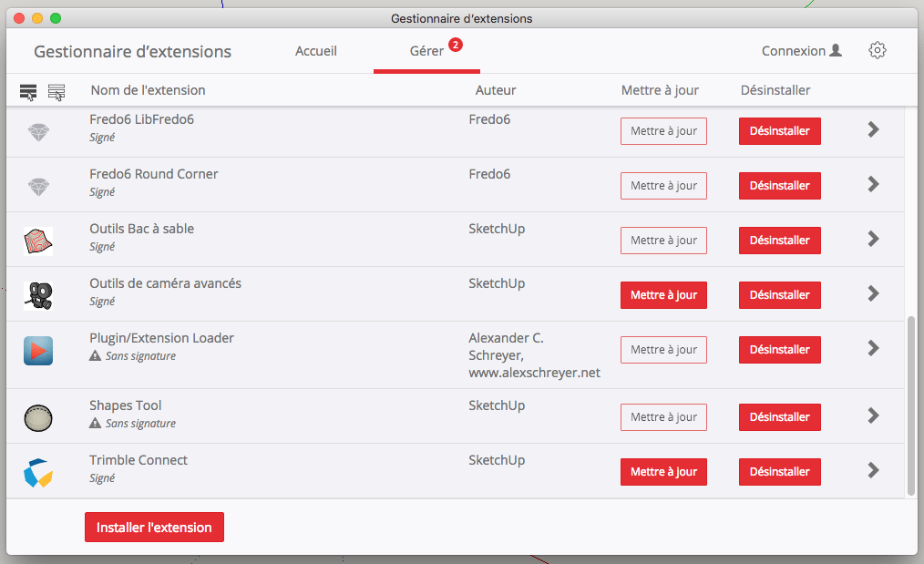Viewport: 924px width, 564px height.
Task: Select the Fredo6 LibFredo6 extension name
Action: pyautogui.click(x=141, y=119)
